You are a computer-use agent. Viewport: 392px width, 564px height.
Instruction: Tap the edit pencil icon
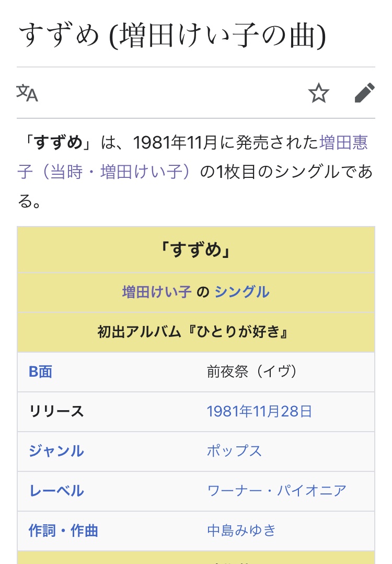(x=364, y=93)
